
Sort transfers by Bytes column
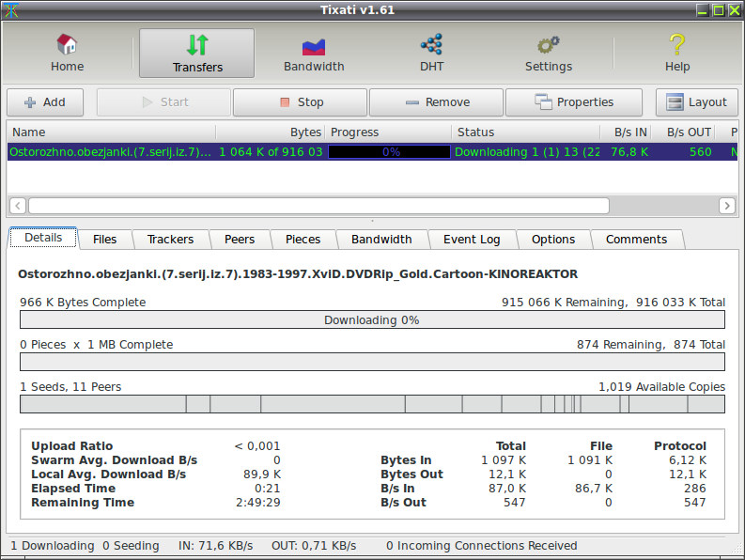271,132
